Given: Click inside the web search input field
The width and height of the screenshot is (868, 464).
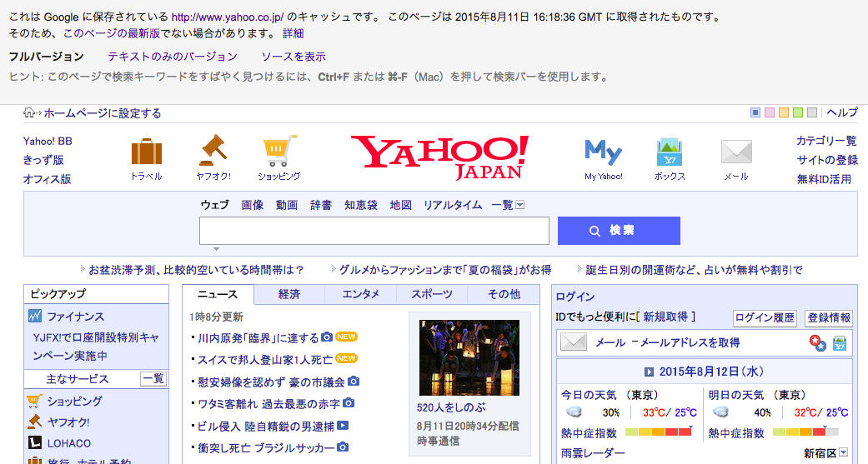Looking at the screenshot, I should coord(374,231).
